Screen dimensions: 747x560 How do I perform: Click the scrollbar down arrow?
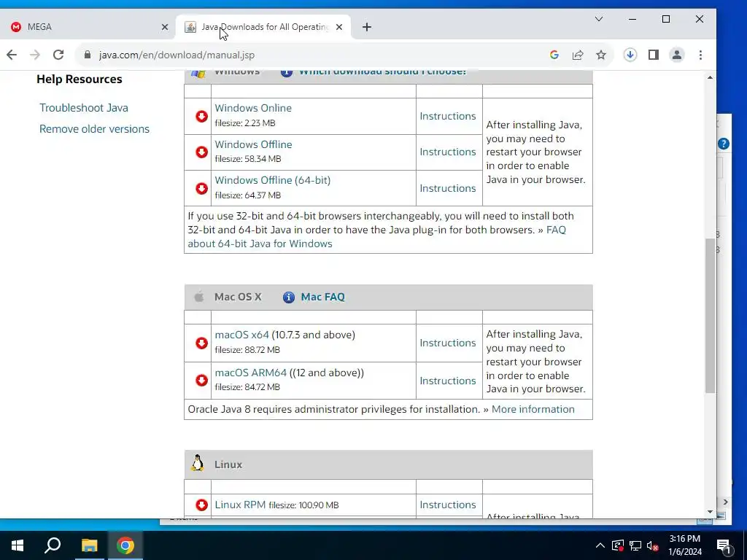point(710,512)
